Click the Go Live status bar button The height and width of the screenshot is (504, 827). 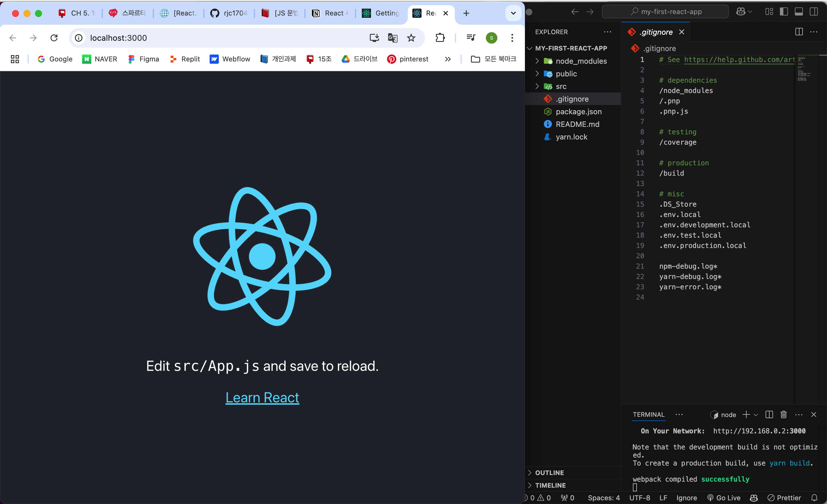coord(724,498)
